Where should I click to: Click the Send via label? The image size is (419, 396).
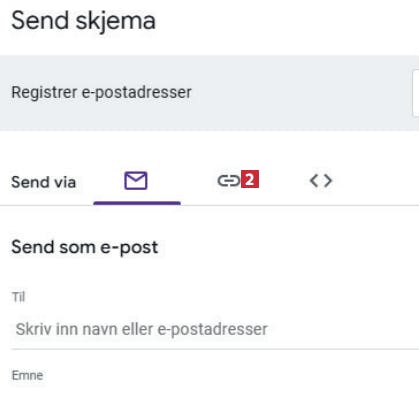pos(44,182)
